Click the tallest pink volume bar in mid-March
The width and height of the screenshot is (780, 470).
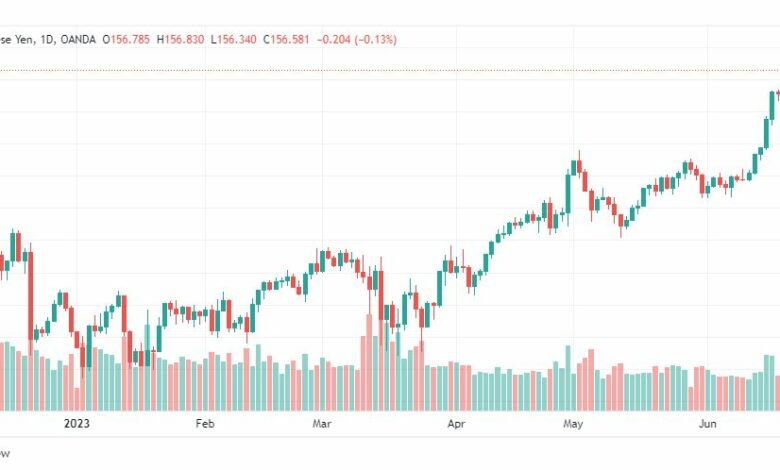point(369,363)
